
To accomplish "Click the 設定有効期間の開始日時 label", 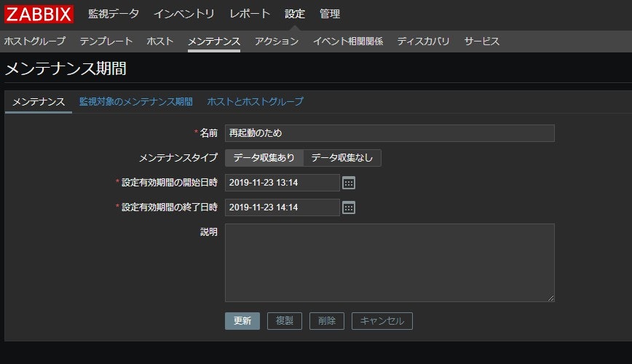I will click(169, 183).
